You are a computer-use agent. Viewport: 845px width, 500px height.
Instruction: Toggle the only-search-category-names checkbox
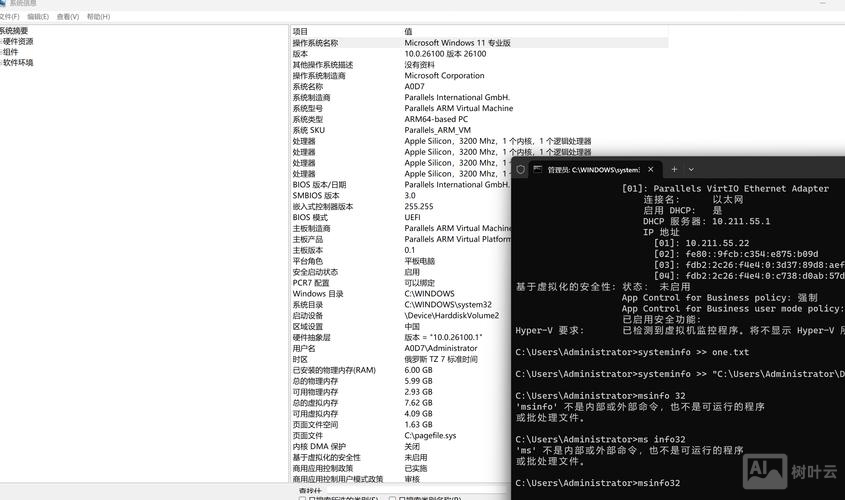point(391,498)
